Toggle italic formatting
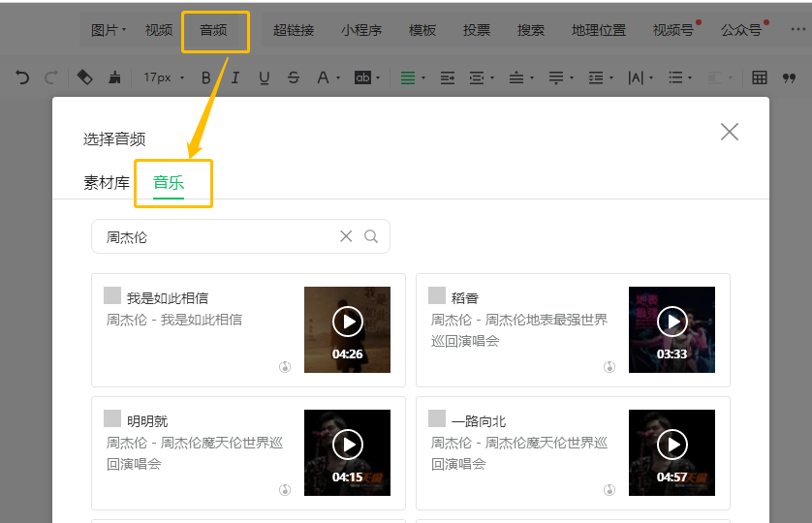Viewport: 812px width, 523px height. click(x=235, y=77)
